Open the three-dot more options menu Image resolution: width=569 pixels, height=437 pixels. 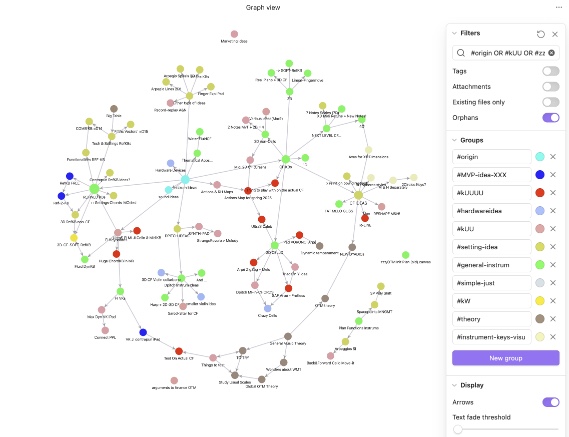pos(558,7)
